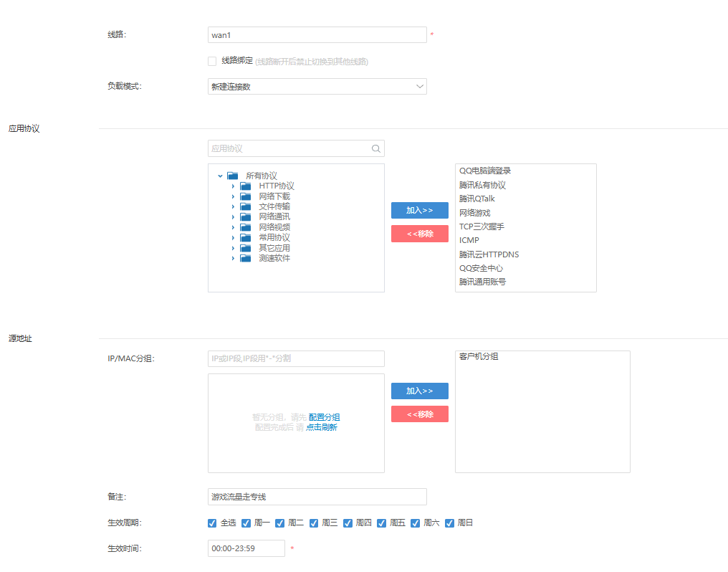728x572 pixels.
Task: Click the IP/MAC分组 input field
Action: click(x=296, y=358)
